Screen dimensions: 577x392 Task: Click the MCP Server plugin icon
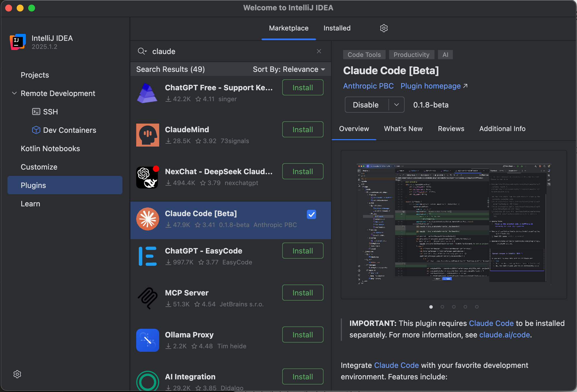click(147, 298)
